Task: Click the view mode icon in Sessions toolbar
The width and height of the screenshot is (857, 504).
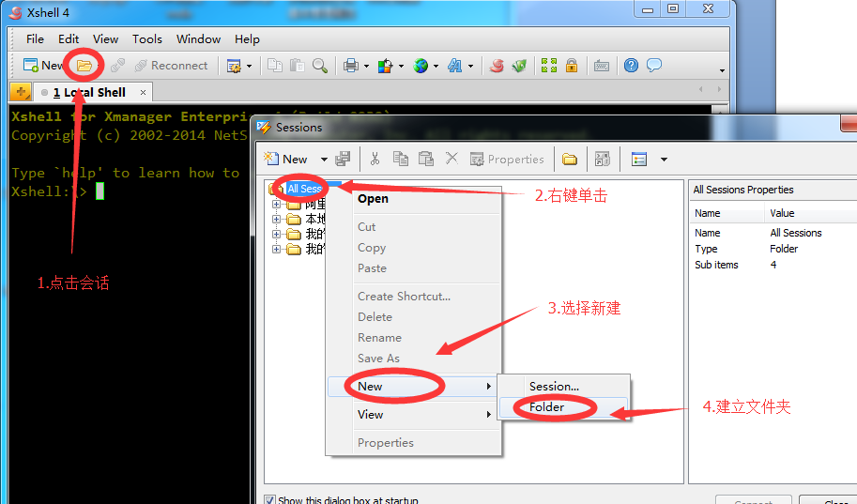Action: (639, 159)
